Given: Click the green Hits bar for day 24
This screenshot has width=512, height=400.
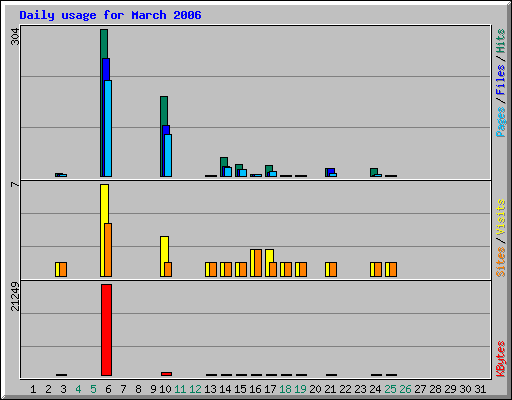Looking at the screenshot, I should [x=374, y=171].
